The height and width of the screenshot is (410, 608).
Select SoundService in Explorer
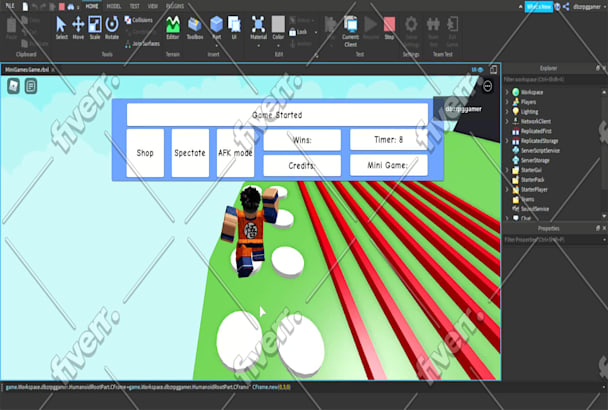531,209
